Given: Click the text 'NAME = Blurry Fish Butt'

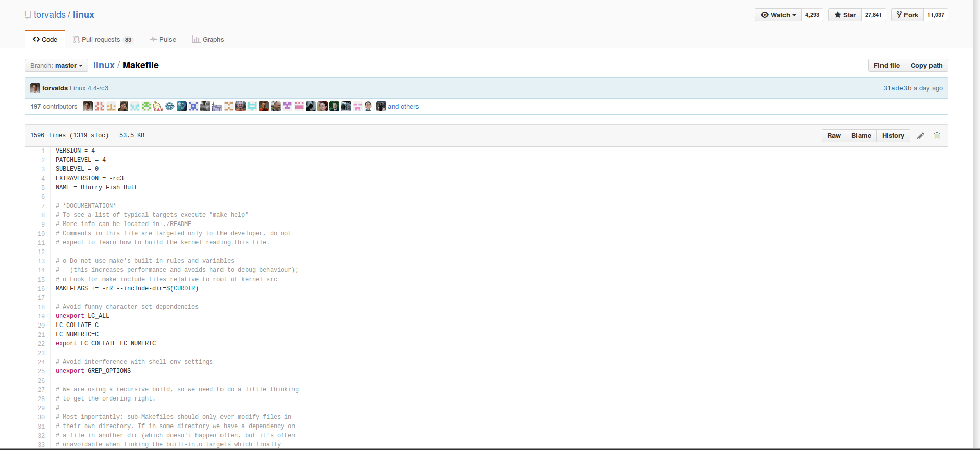Looking at the screenshot, I should click(96, 187).
